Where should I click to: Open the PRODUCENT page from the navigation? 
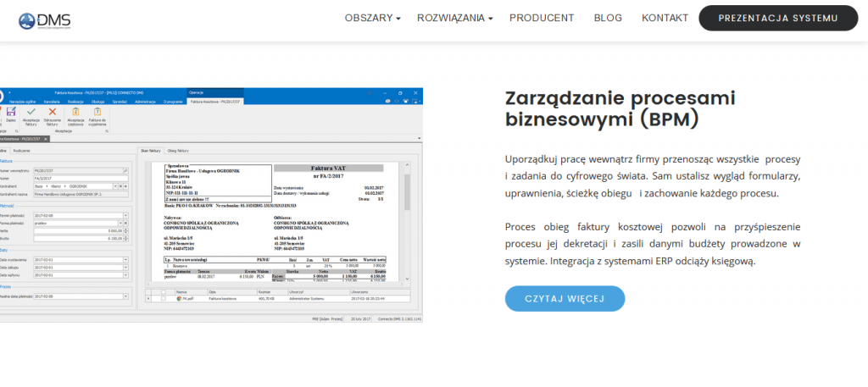pos(542,18)
